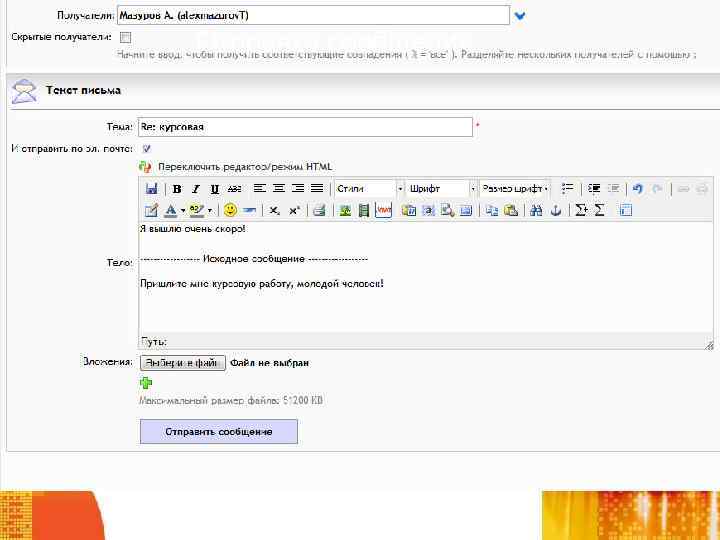
Task: Click the Отправить сообщение button
Action: tap(219, 432)
